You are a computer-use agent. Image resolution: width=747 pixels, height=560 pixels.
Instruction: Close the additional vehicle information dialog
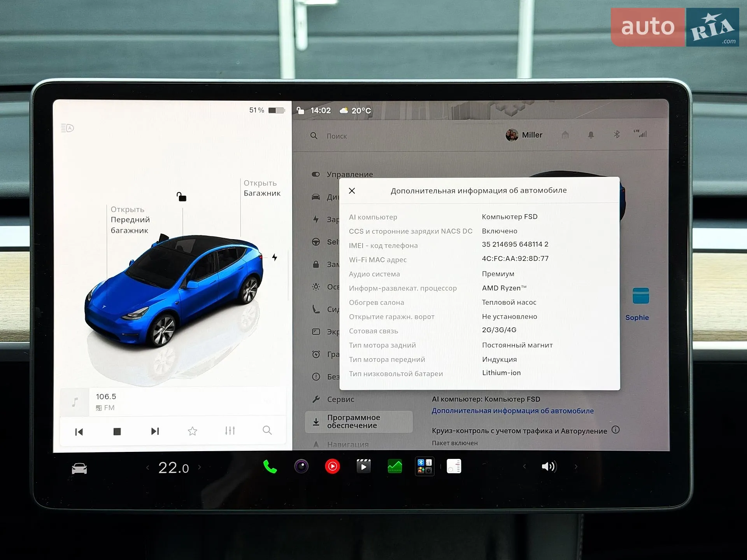352,191
